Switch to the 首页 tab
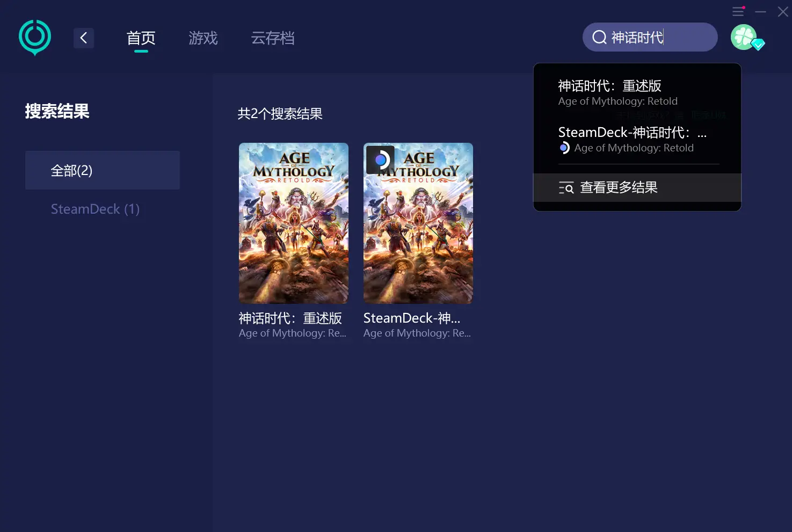 (x=141, y=38)
